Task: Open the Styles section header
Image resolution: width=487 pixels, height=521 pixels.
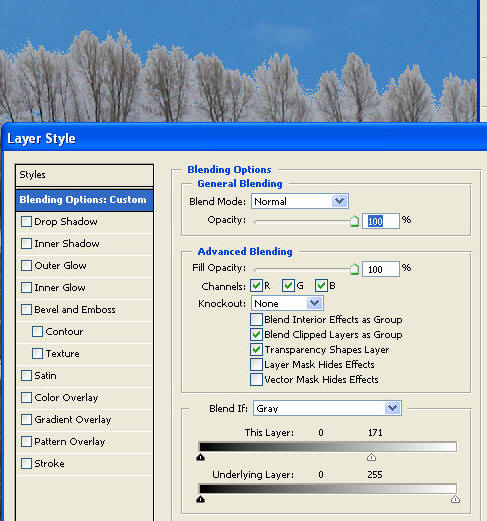Action: 84,175
